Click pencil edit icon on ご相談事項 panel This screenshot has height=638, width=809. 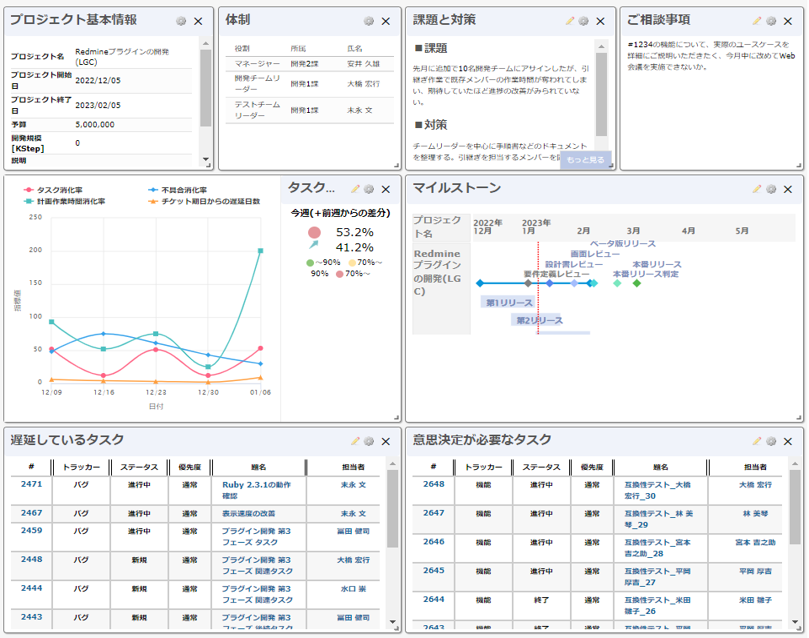pos(757,21)
